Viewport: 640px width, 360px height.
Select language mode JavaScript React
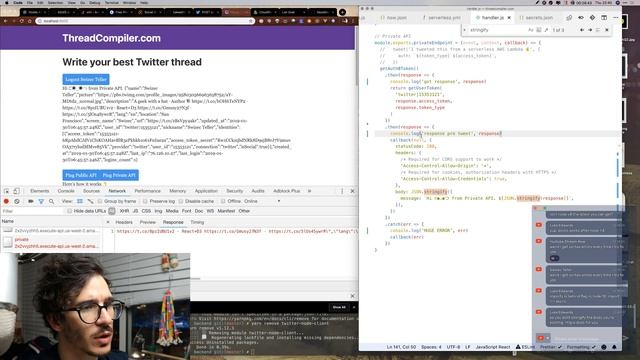(x=493, y=347)
